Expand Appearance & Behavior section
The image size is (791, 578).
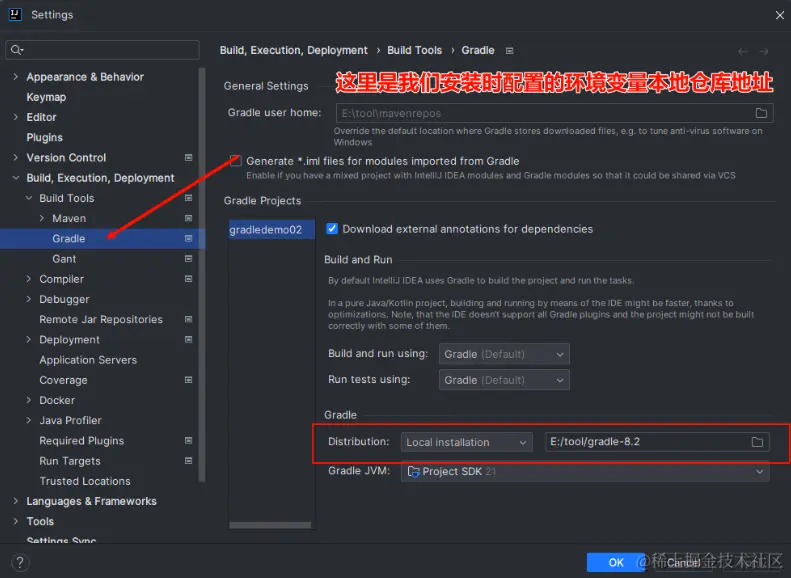(16, 77)
